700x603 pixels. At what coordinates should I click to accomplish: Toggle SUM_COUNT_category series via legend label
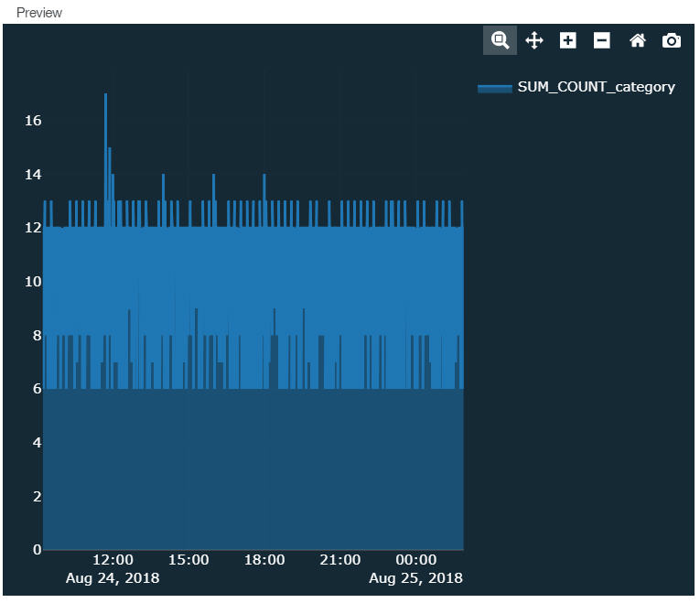pos(596,87)
